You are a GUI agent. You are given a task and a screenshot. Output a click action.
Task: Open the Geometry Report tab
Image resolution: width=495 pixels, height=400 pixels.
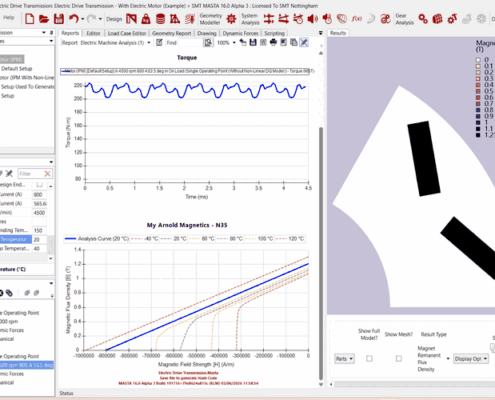[x=172, y=33]
